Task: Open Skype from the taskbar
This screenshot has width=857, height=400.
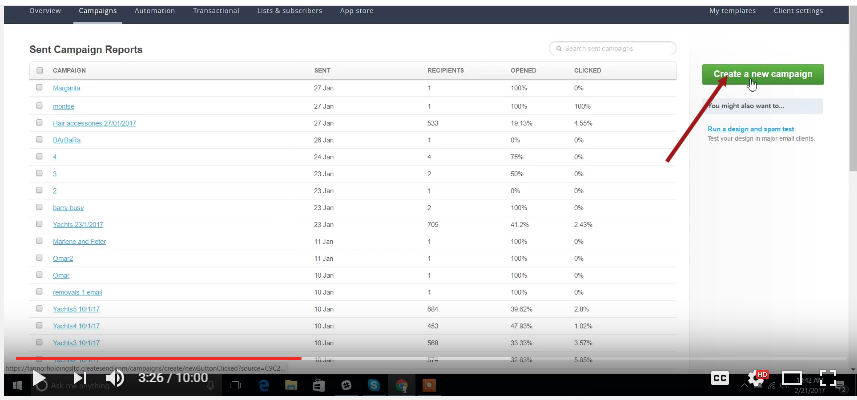Action: point(373,385)
